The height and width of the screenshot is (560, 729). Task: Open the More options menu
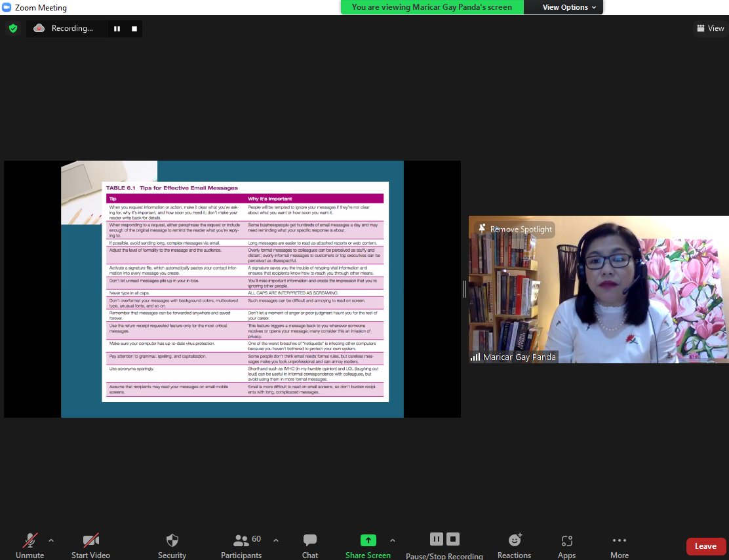(x=620, y=546)
